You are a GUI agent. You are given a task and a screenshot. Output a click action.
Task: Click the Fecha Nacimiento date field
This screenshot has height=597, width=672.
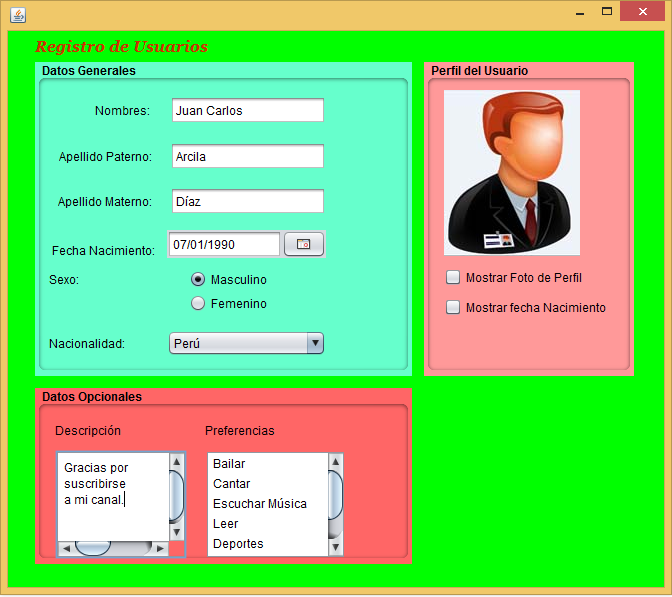click(x=224, y=244)
